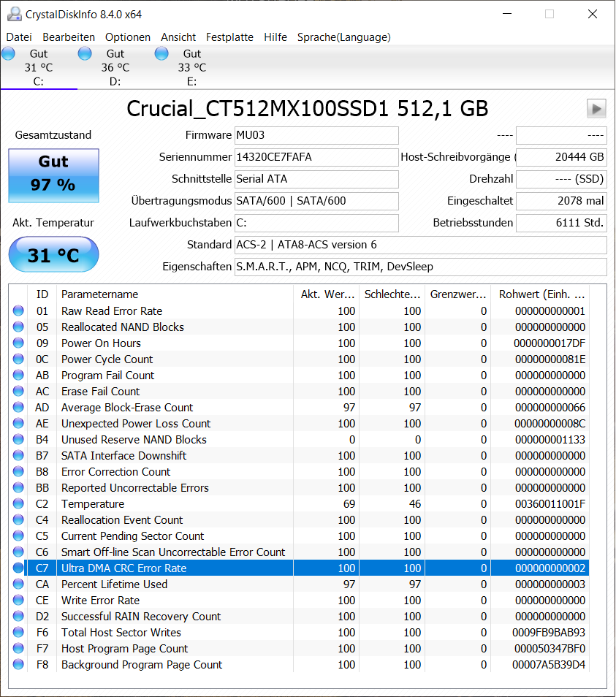Viewport: 616px width, 697px height.
Task: Click status orb of Unused Reserve NAND Blocks row
Action: (18, 439)
